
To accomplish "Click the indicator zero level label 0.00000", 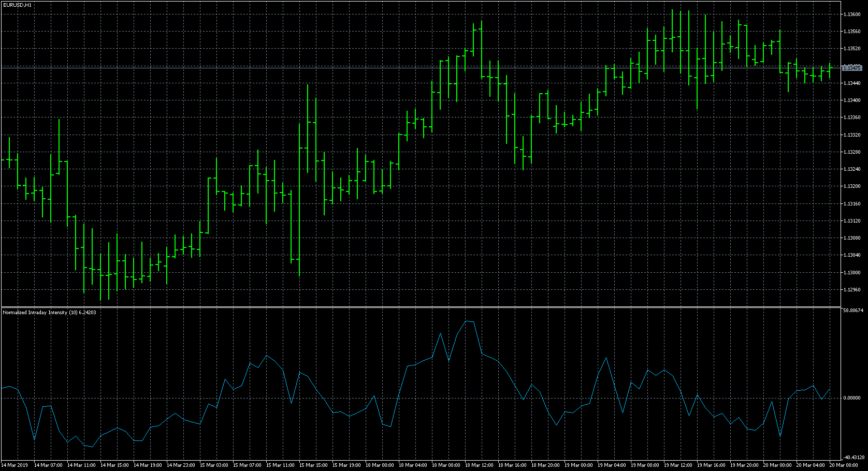I will [852, 398].
